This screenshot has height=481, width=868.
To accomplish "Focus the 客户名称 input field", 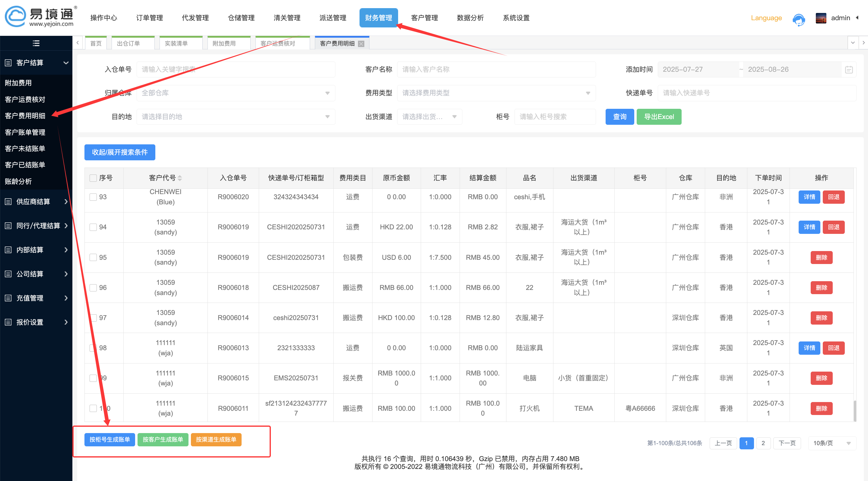I will click(x=496, y=69).
